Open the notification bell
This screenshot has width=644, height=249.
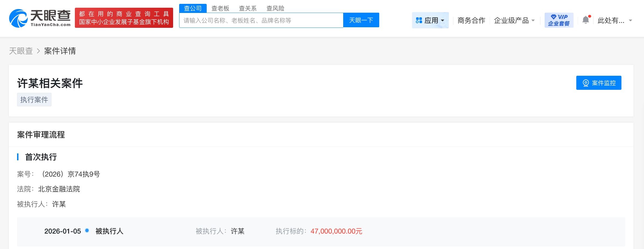586,20
